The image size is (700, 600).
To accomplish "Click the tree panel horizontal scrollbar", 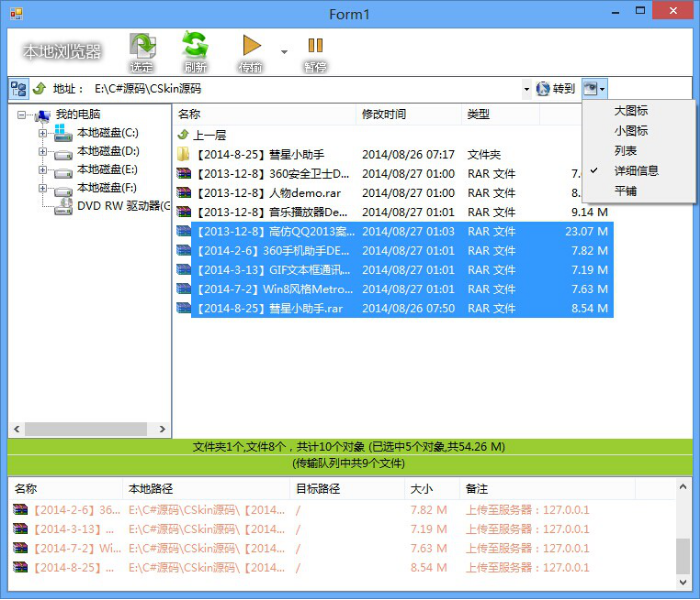I will (x=89, y=429).
